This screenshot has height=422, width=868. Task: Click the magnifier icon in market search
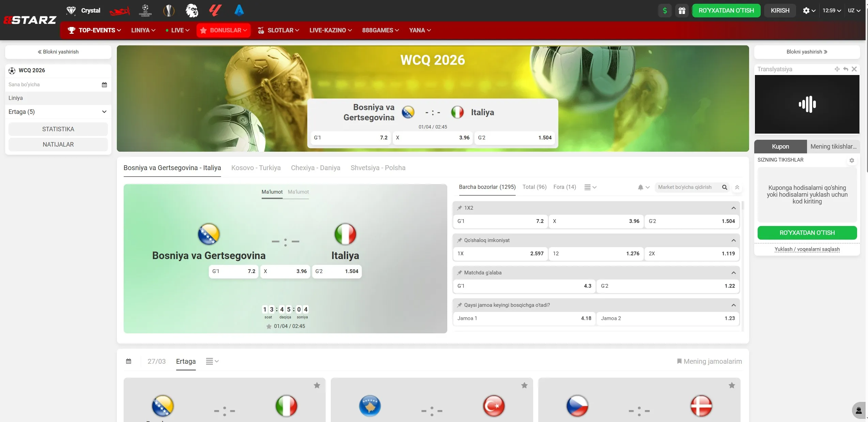725,187
